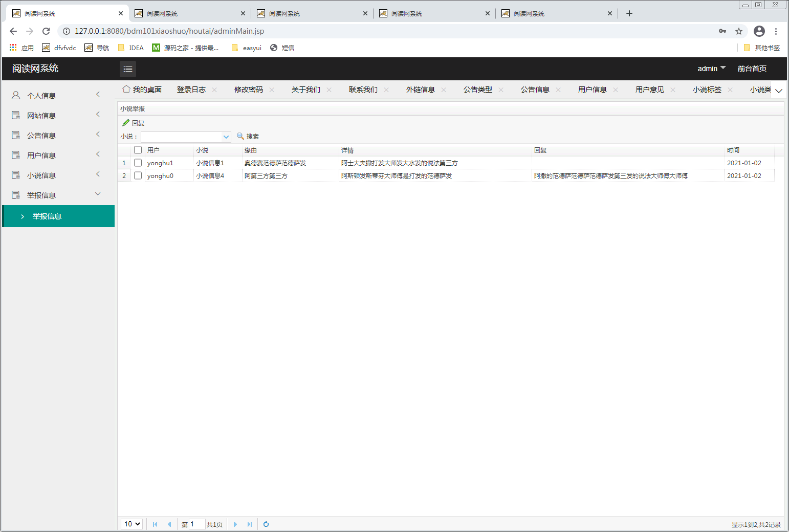Click the 回复 pencil edit icon
The image size is (789, 532).
pos(126,123)
